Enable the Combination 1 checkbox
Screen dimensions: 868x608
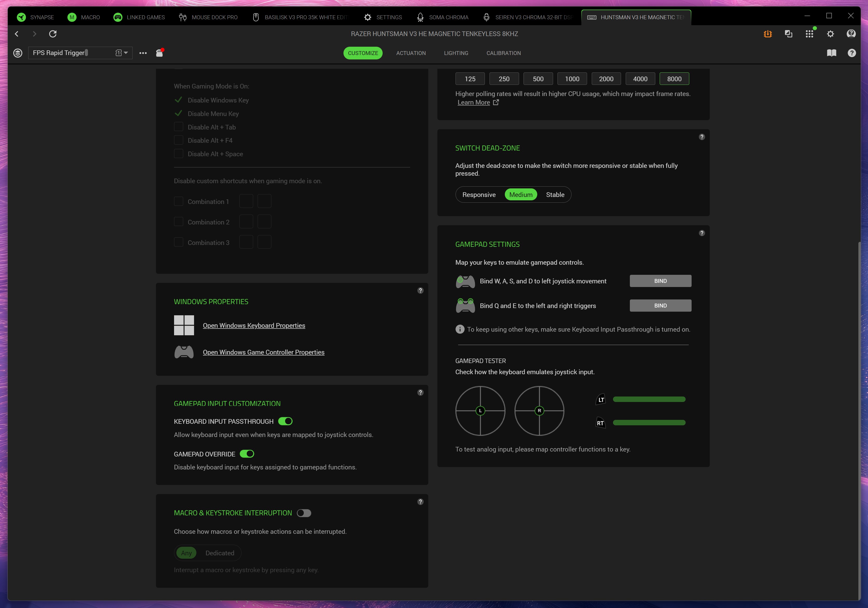[178, 201]
